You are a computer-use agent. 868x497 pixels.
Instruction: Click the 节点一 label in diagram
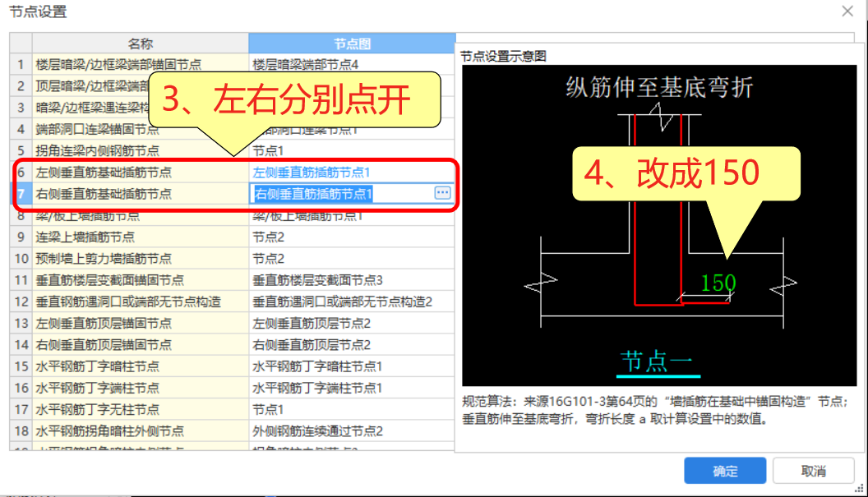coord(657,361)
